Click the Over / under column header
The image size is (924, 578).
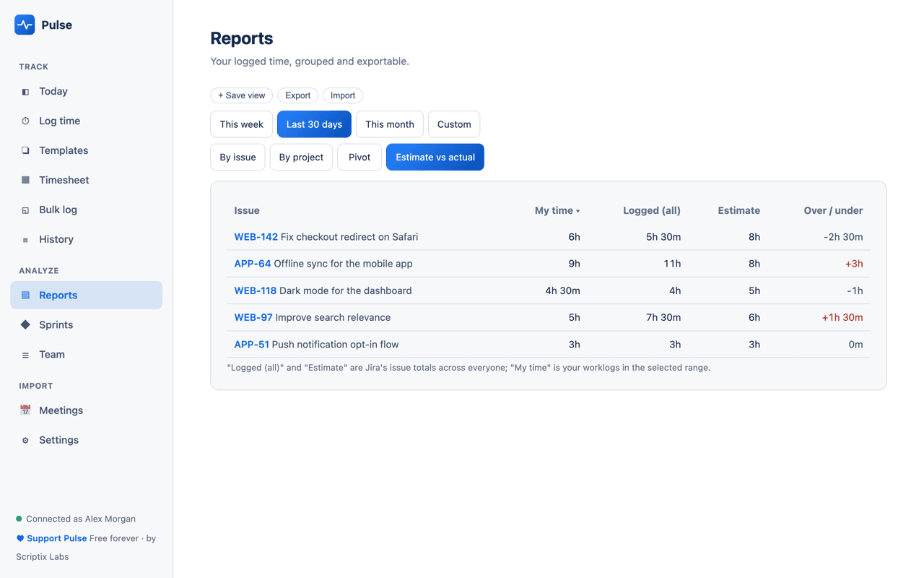[x=833, y=210]
